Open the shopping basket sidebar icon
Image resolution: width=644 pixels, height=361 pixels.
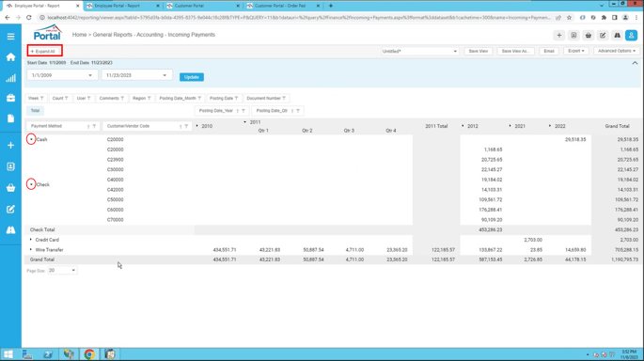pyautogui.click(x=10, y=188)
